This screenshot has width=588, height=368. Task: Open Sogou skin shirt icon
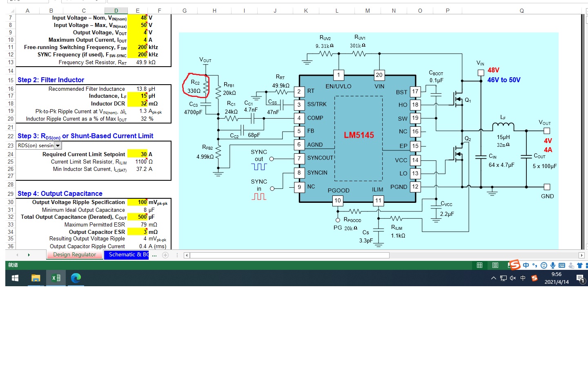pos(579,265)
